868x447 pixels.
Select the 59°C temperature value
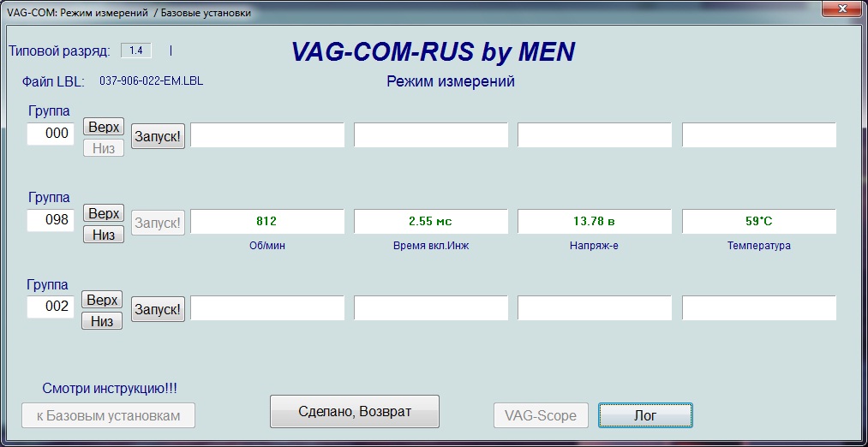click(759, 221)
